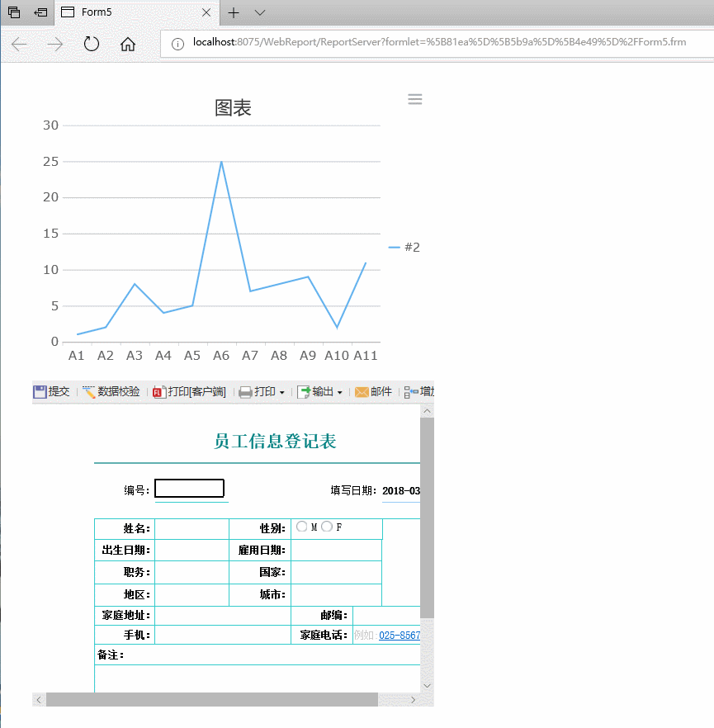
Task: Click the horizontal scrollbar thumb
Action: 211,700
